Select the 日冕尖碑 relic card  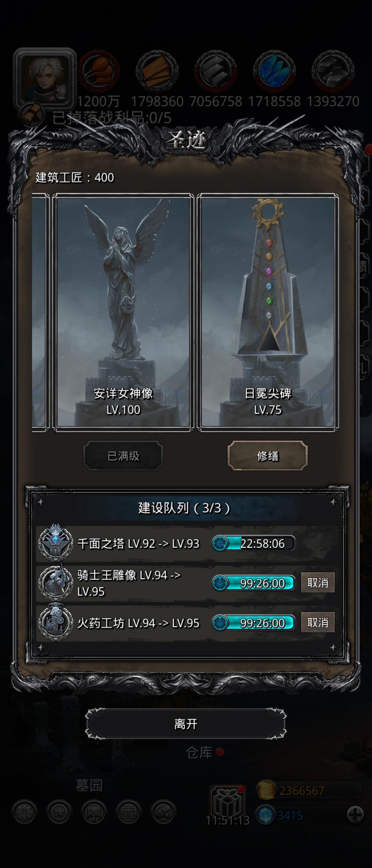coord(268,312)
